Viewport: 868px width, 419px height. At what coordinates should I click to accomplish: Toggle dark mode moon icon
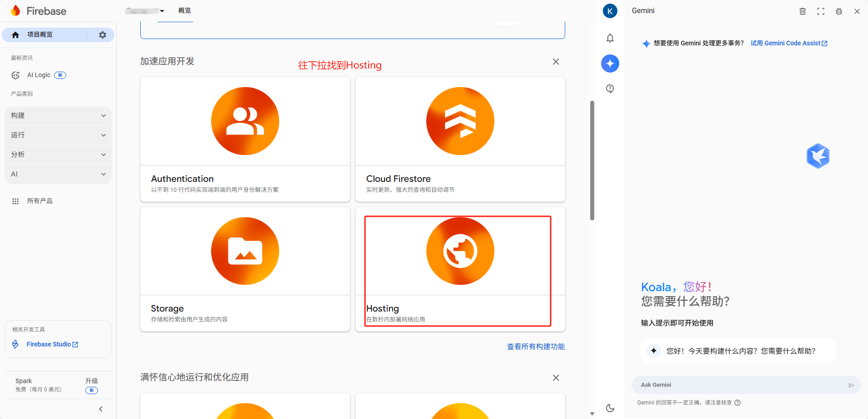tap(610, 408)
